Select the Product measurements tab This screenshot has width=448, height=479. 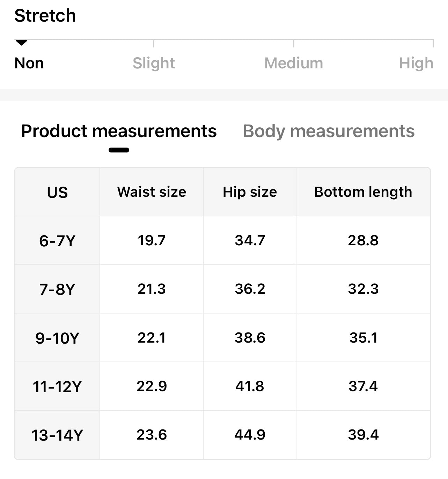coord(119,131)
